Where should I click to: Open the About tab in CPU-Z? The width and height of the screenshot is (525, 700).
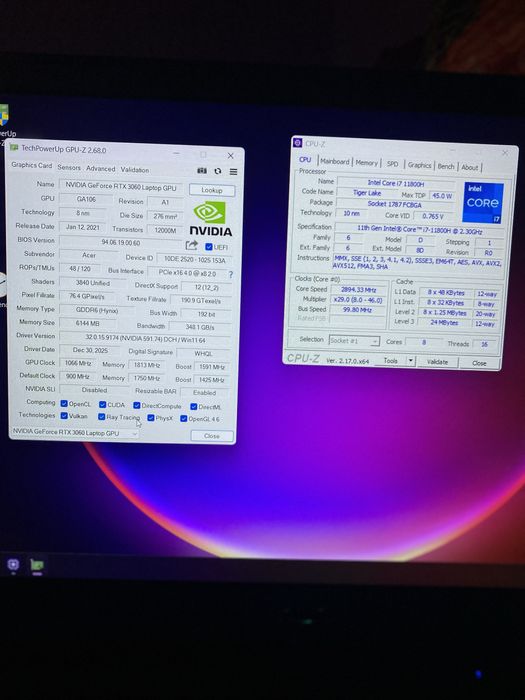coord(470,167)
